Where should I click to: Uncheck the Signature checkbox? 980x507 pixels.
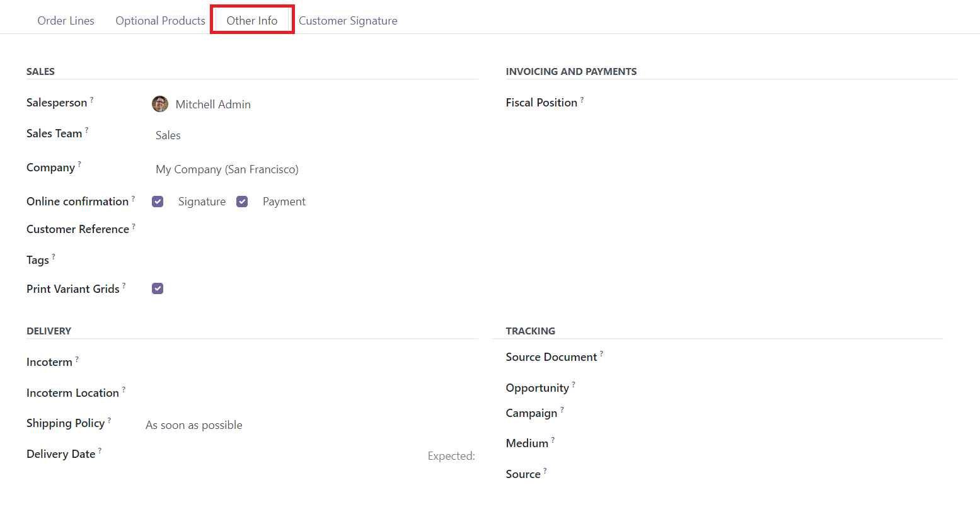(158, 202)
